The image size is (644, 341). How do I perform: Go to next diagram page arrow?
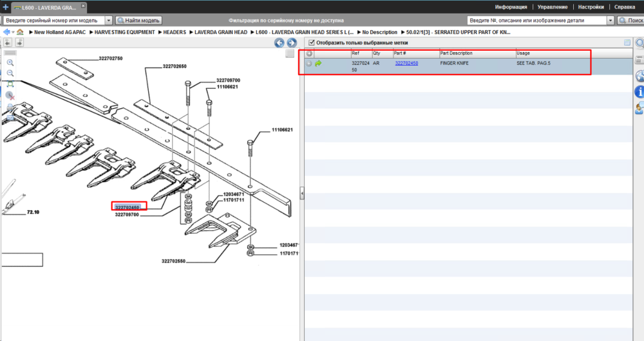292,42
